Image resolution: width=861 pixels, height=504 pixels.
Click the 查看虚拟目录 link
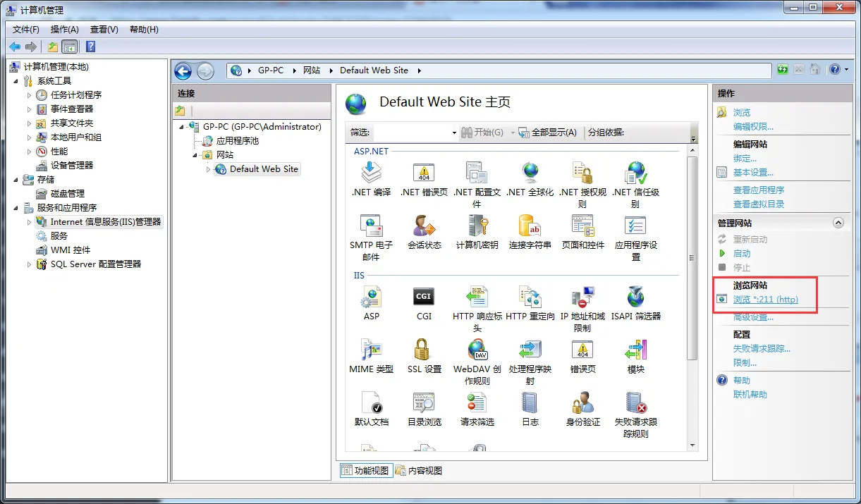click(759, 204)
